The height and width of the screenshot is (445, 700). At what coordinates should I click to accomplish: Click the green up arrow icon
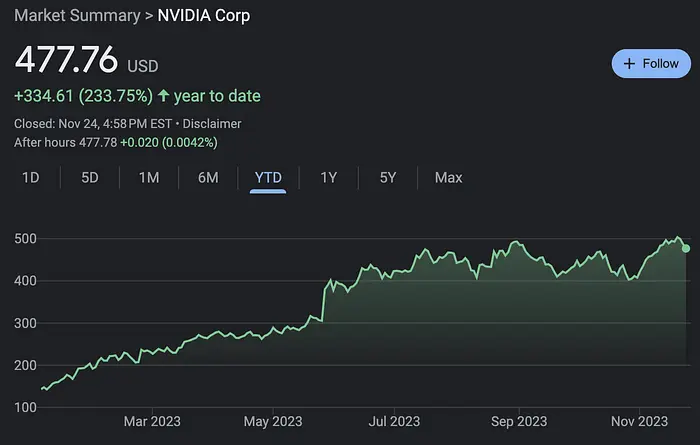163,96
